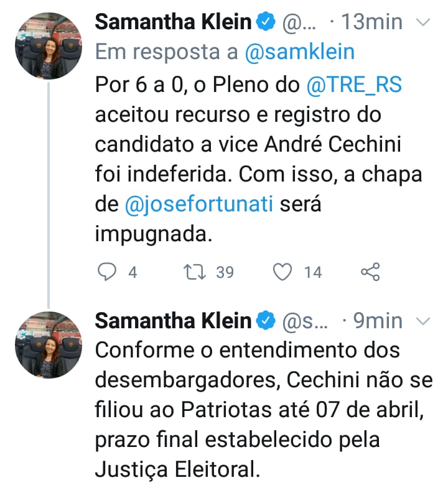This screenshot has height=493, width=448.
Task: Open Samantha Klein's name on the 13min tweet
Action: pyautogui.click(x=173, y=22)
